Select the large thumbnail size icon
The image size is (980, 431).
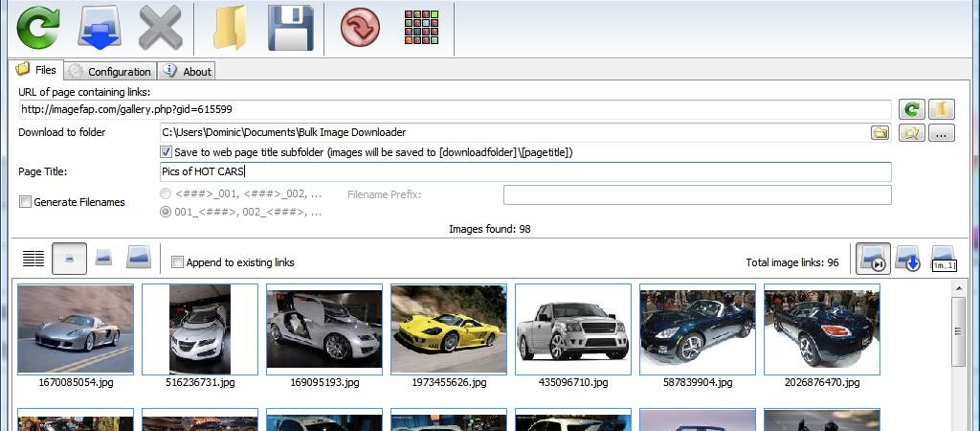(x=139, y=257)
